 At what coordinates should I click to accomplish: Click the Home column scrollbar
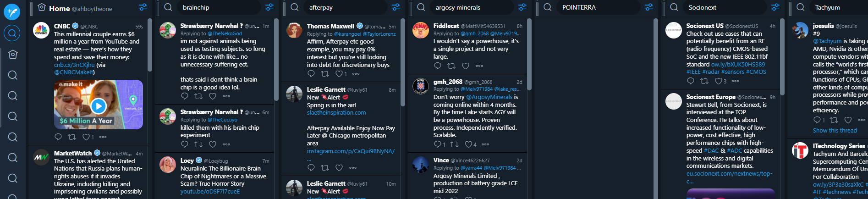(150, 46)
